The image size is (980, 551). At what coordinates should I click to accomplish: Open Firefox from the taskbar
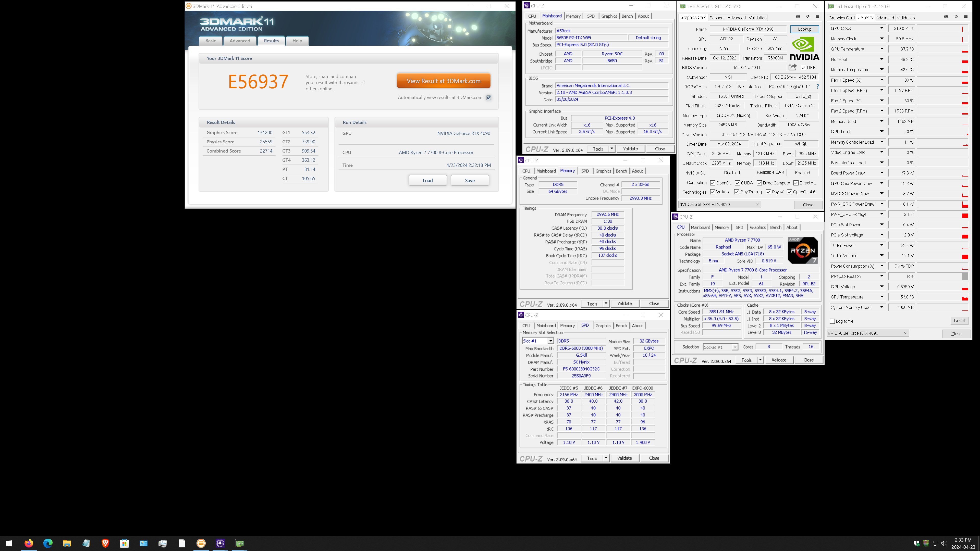tap(29, 543)
